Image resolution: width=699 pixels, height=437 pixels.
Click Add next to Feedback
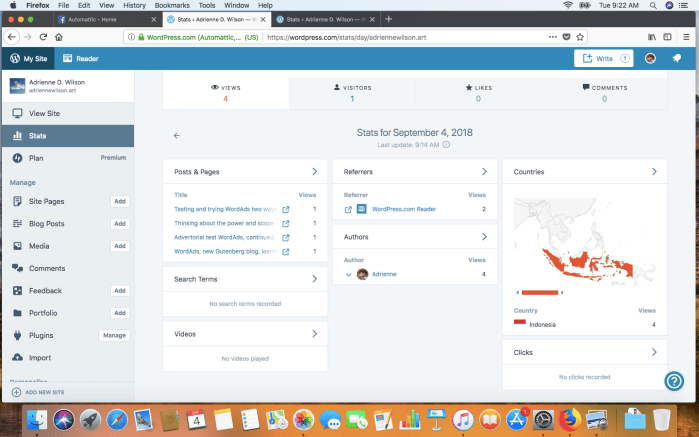tap(120, 290)
